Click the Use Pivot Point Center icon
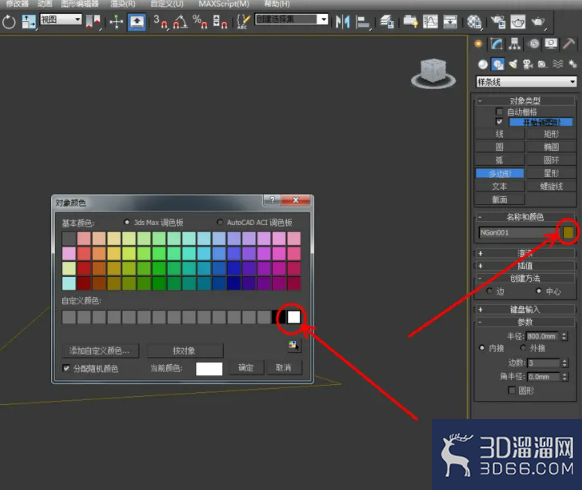This screenshot has width=582, height=490. pyautogui.click(x=93, y=22)
